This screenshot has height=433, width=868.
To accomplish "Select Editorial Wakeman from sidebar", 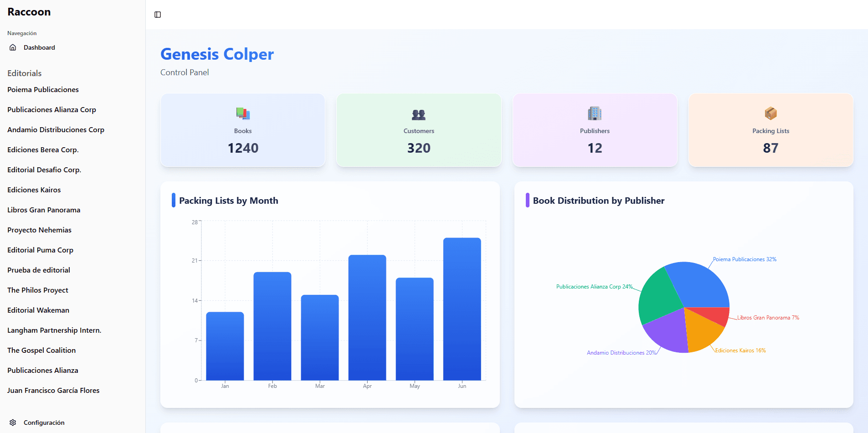I will tap(38, 310).
